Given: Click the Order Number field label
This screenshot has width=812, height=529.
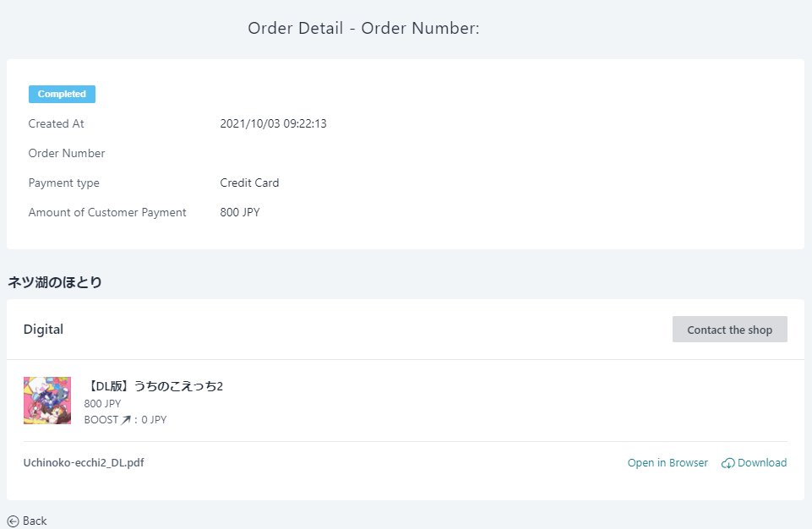Looking at the screenshot, I should [x=67, y=153].
